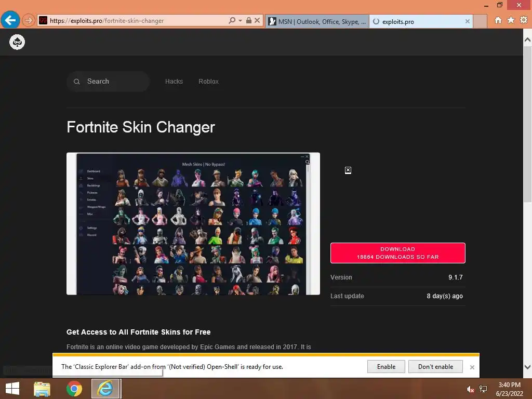Open the Windows Start menu

click(x=12, y=389)
